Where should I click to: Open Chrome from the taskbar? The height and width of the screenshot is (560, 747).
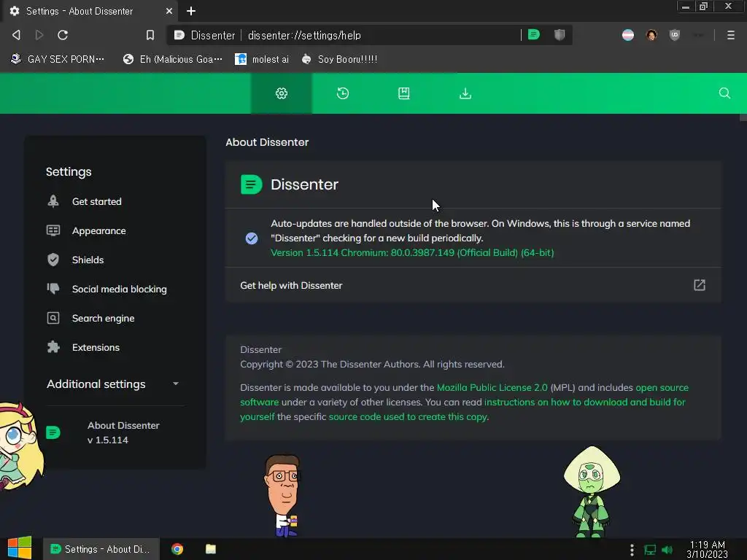coord(177,549)
